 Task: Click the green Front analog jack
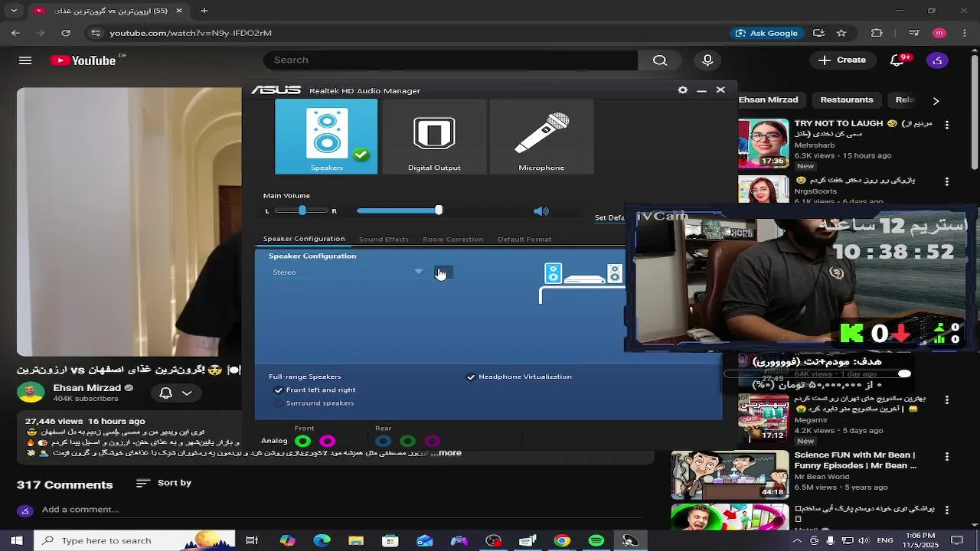pos(303,441)
